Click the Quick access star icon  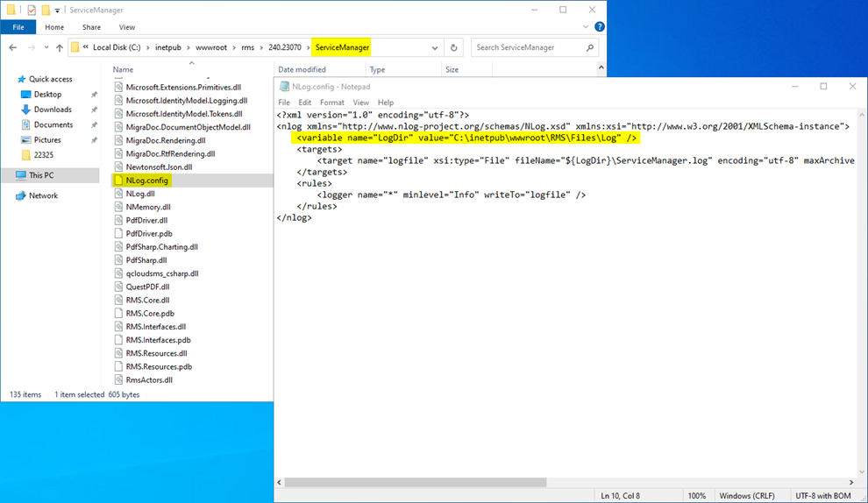tap(22, 79)
